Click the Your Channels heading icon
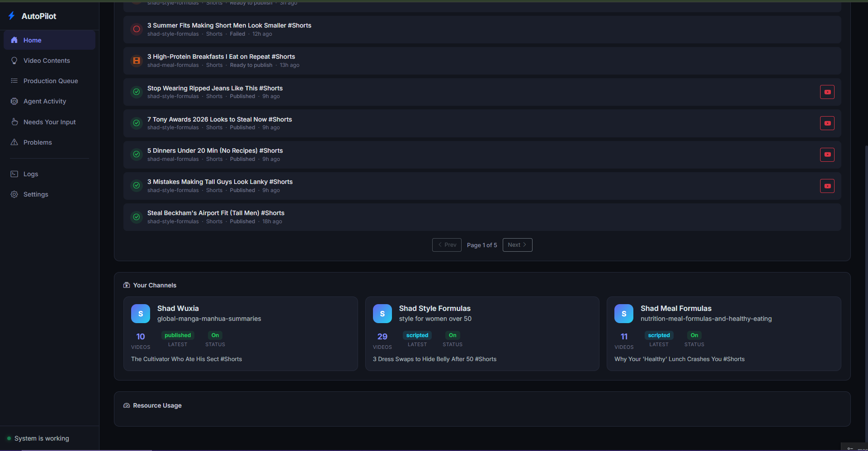 (x=127, y=285)
